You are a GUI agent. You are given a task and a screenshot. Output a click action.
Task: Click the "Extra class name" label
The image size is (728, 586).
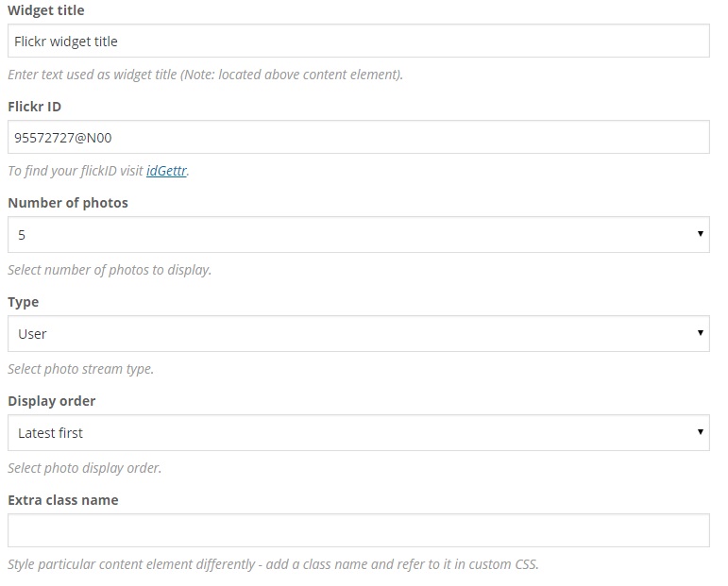tap(62, 500)
